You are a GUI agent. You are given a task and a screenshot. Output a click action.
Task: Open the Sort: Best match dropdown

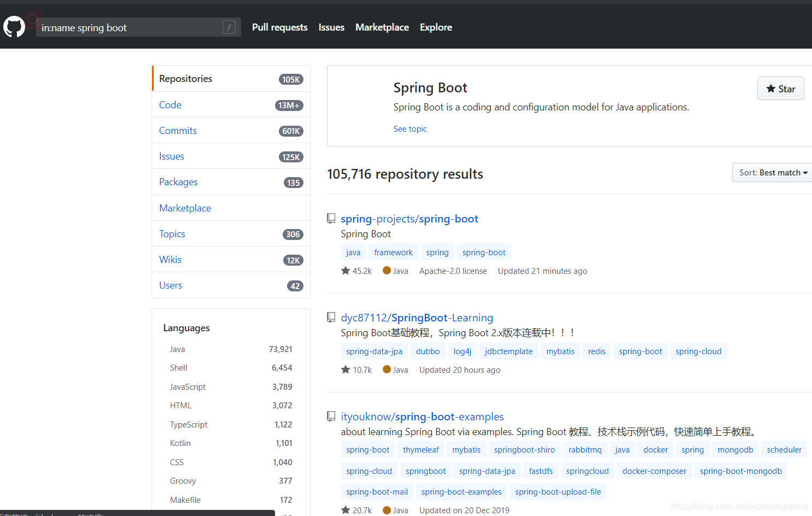click(x=773, y=173)
